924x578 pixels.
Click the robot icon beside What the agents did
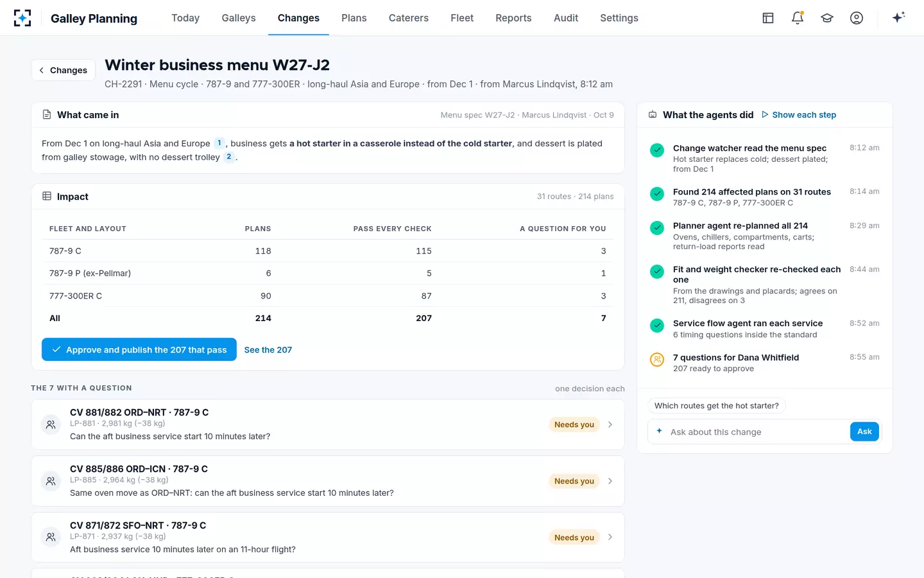coord(653,114)
